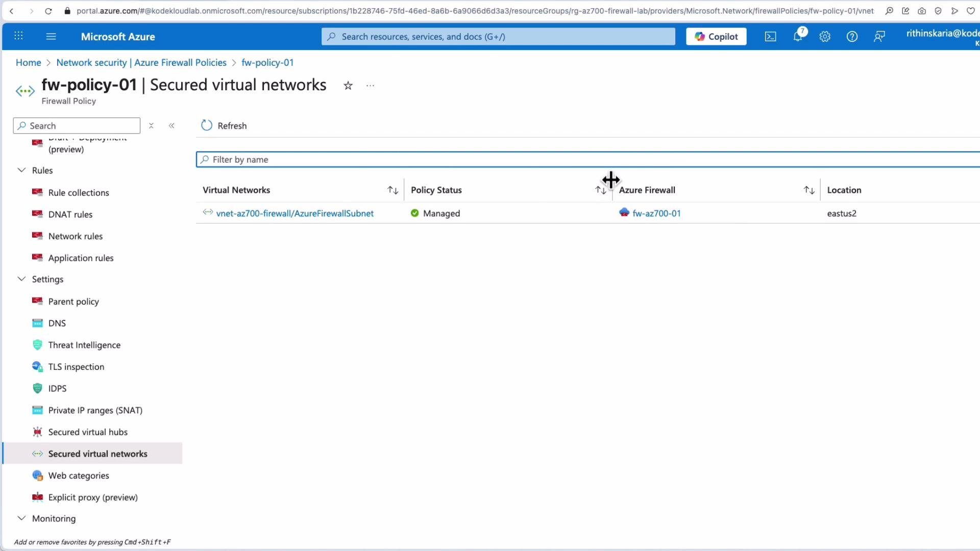Viewport: 980px width, 551px height.
Task: Click the Rule collections icon
Action: [x=37, y=192]
